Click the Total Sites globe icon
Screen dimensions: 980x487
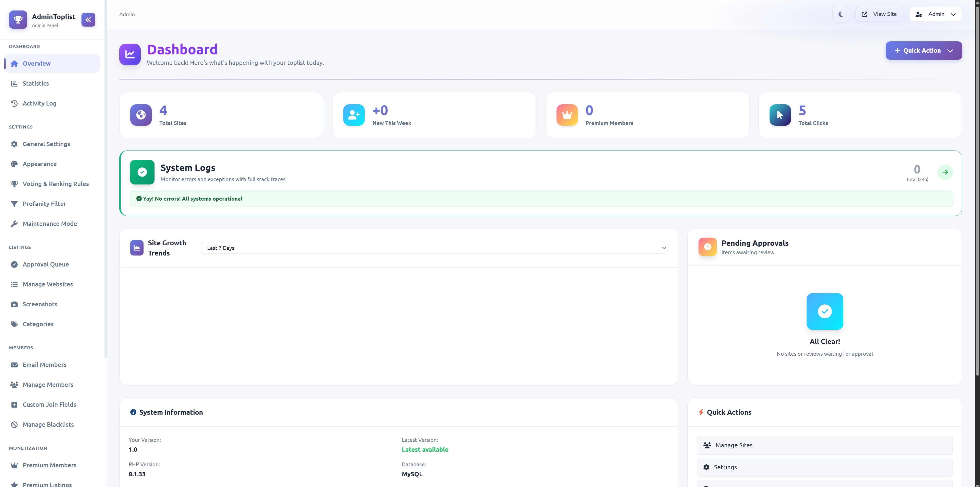click(141, 115)
